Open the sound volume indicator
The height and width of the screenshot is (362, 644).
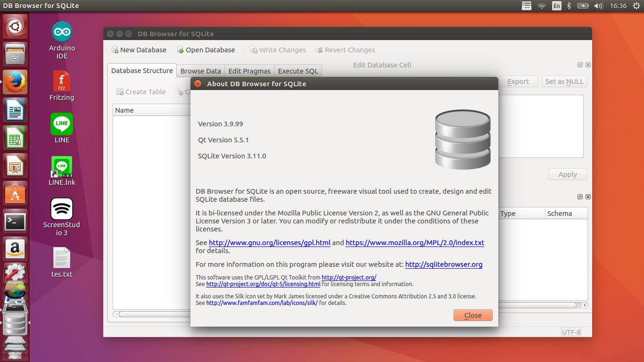[599, 6]
